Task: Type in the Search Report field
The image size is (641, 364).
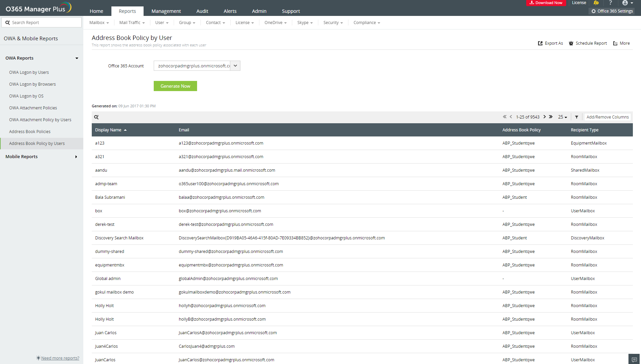Action: 41,22
